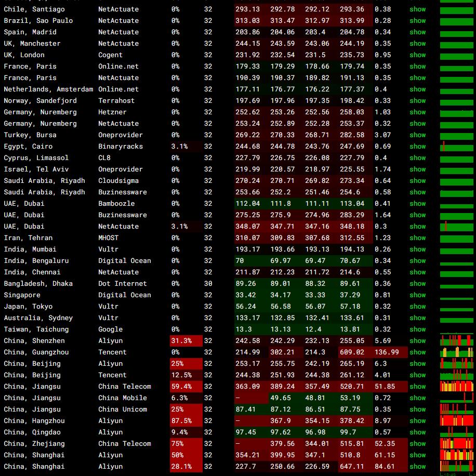
Task: Click graph for China, Beijing Aliyun
Action: pos(457,363)
